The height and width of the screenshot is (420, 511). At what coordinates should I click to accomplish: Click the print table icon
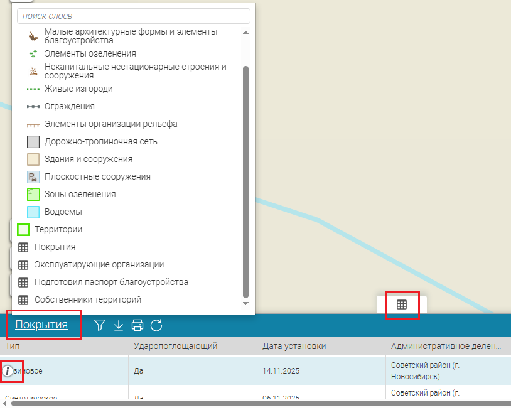coord(137,325)
